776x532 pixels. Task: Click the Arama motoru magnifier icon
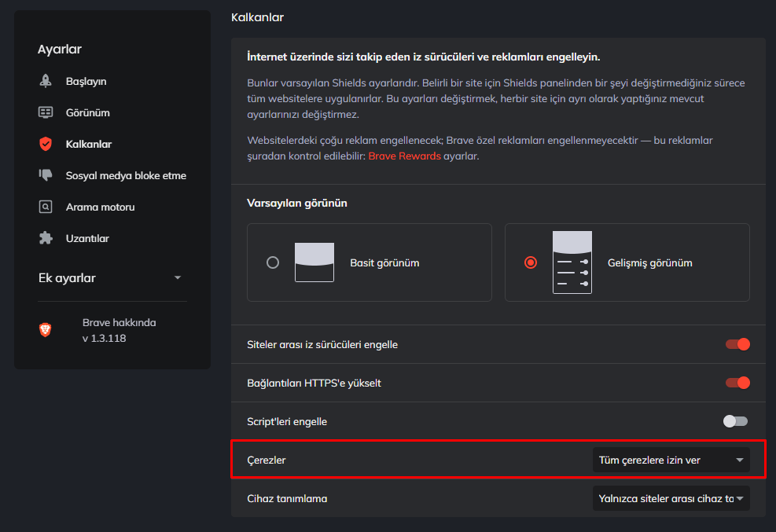pyautogui.click(x=46, y=207)
